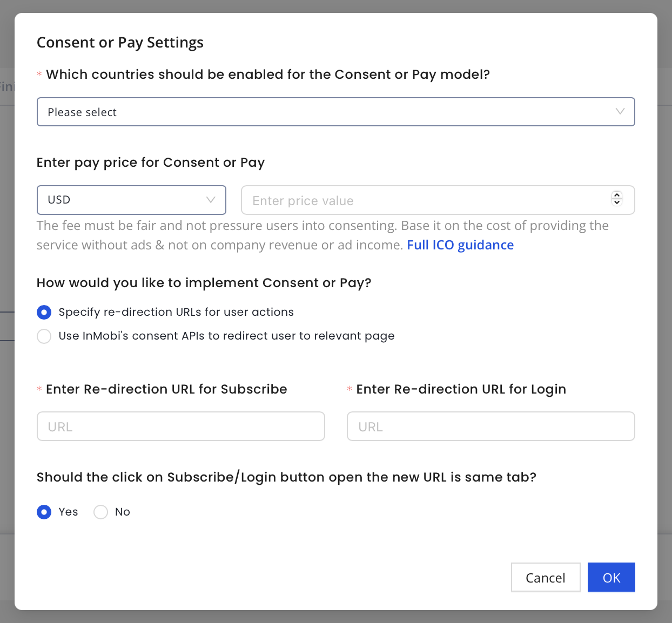This screenshot has width=672, height=623.
Task: Click the Subscribe re-direction URL input
Action: pyautogui.click(x=180, y=426)
